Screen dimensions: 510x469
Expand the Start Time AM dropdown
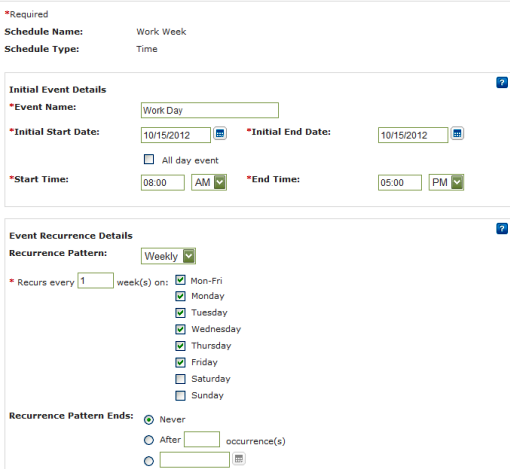pyautogui.click(x=209, y=182)
